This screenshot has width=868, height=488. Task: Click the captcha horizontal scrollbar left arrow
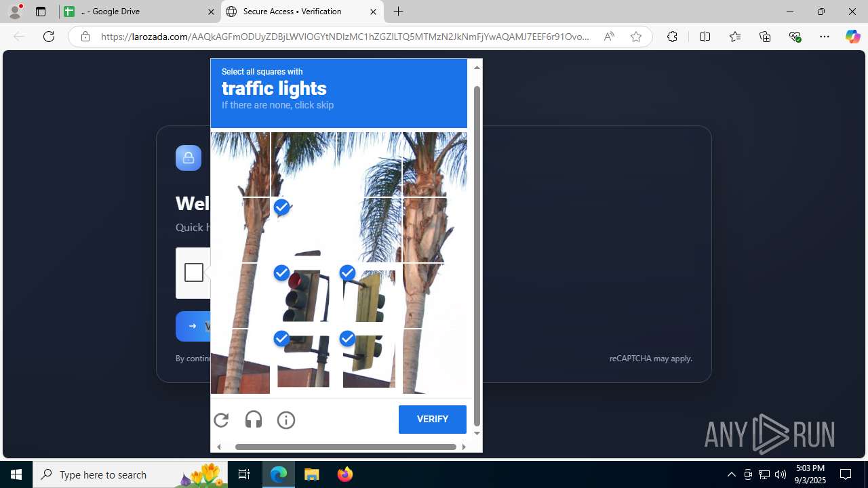[218, 447]
